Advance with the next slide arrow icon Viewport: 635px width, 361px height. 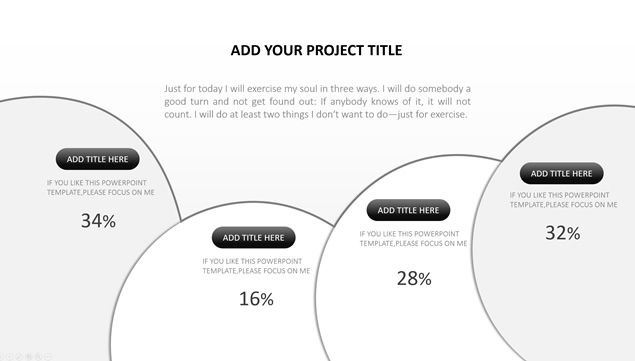tap(9, 357)
